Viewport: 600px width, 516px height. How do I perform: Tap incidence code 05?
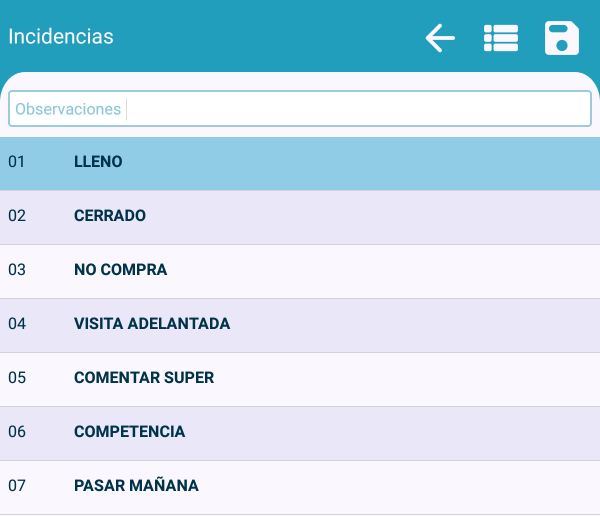[17, 378]
